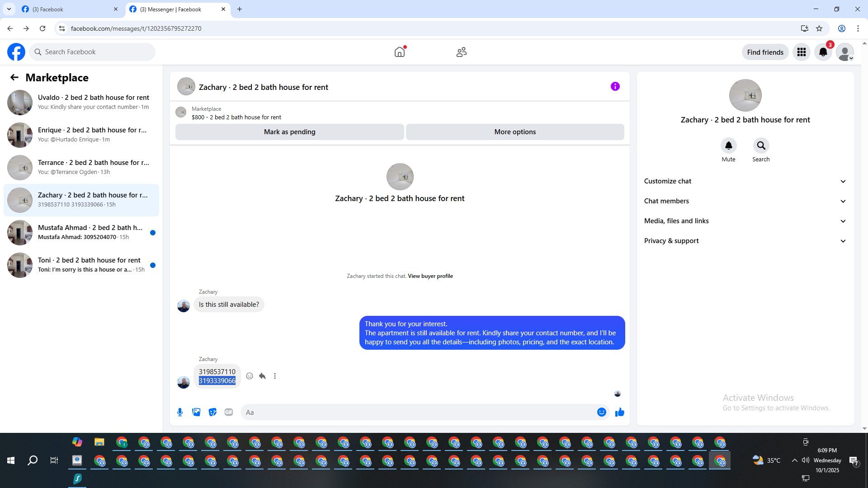The height and width of the screenshot is (488, 868).
Task: Open Zachary's listing thumbnail in right panel
Action: [745, 95]
